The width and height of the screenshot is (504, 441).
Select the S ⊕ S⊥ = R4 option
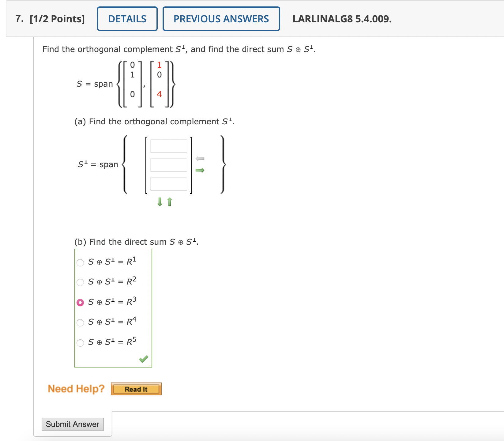(x=81, y=322)
